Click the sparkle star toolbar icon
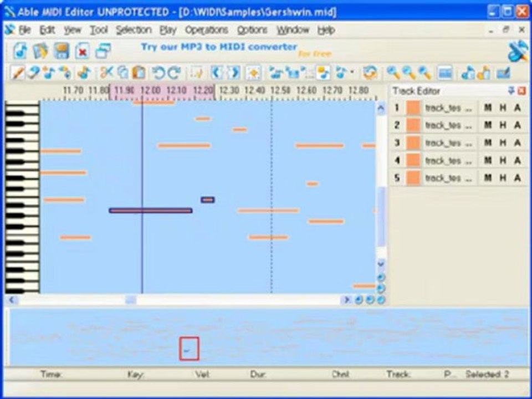532x399 pixels. click(253, 73)
